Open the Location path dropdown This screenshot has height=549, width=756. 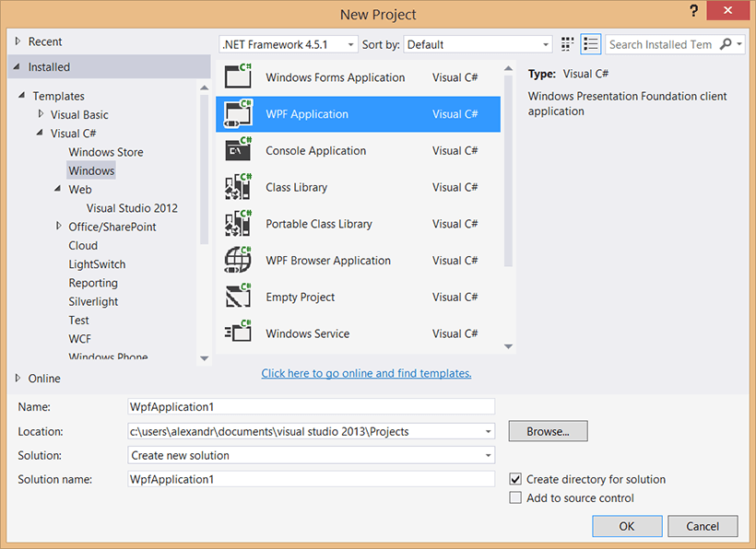click(488, 431)
